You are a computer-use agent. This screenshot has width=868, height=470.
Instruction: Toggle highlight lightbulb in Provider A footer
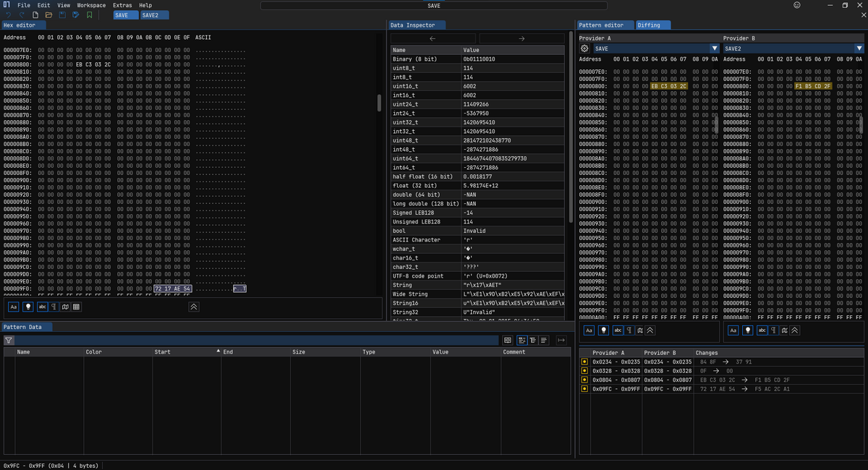pos(603,330)
